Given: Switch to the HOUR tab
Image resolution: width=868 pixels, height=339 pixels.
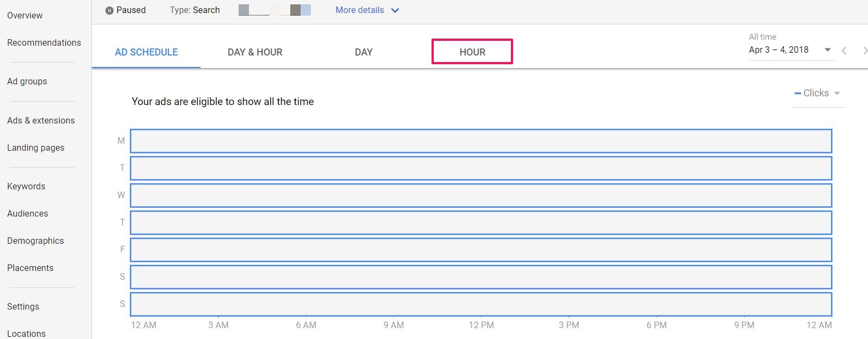Looking at the screenshot, I should click(472, 52).
